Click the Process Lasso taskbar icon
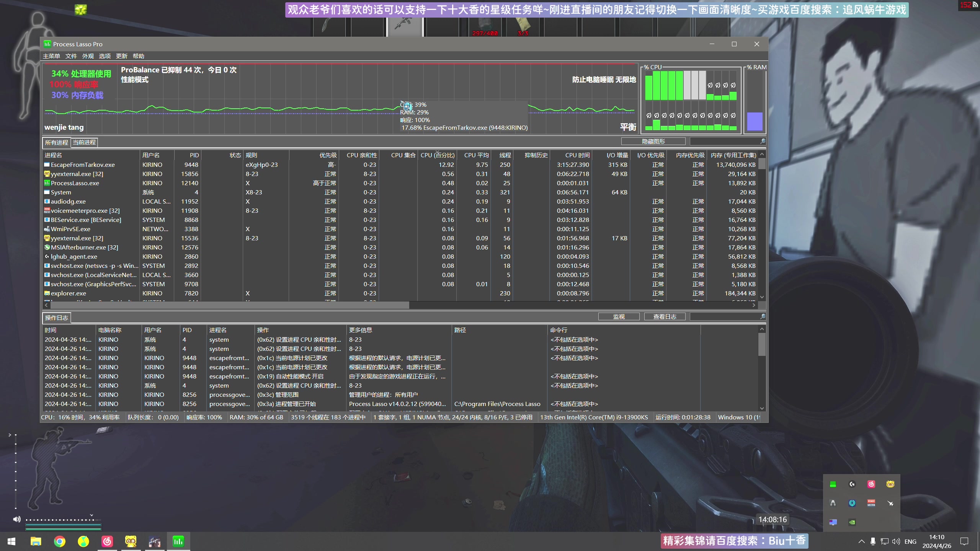 178,541
